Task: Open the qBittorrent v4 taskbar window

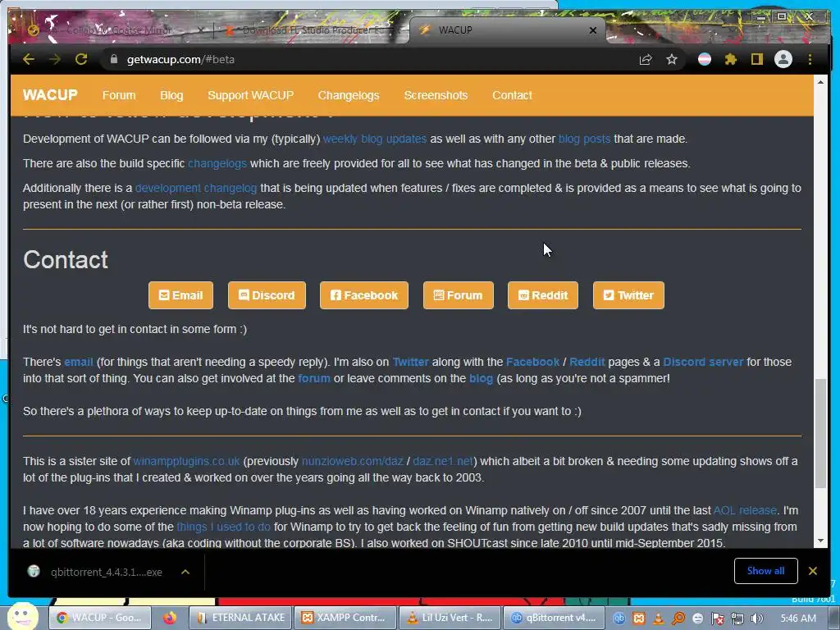Action: (554, 618)
